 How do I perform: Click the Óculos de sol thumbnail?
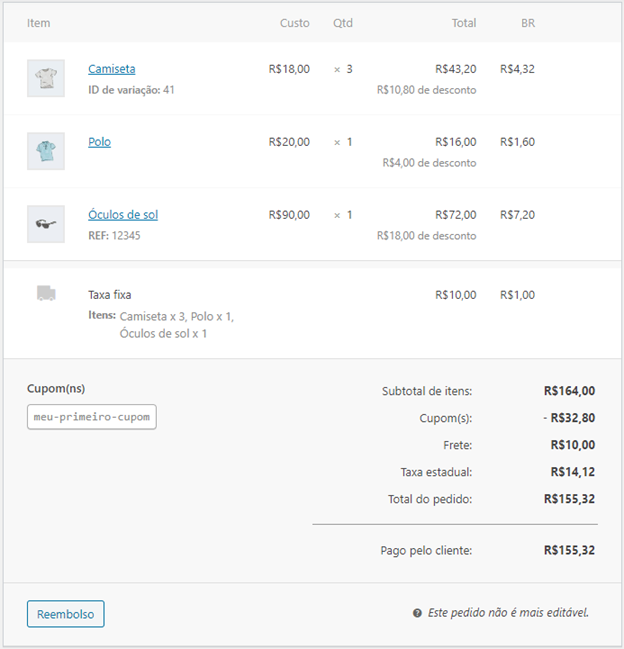(46, 224)
